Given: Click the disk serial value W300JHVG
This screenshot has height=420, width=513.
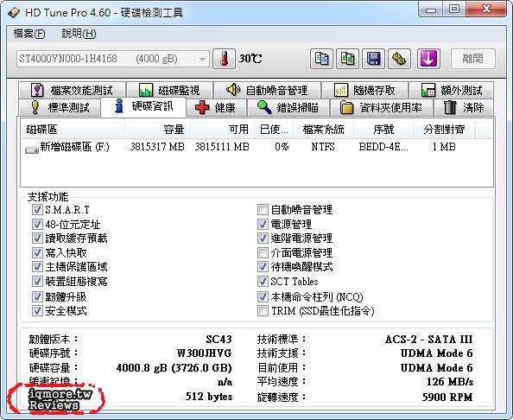Looking at the screenshot, I should (204, 353).
